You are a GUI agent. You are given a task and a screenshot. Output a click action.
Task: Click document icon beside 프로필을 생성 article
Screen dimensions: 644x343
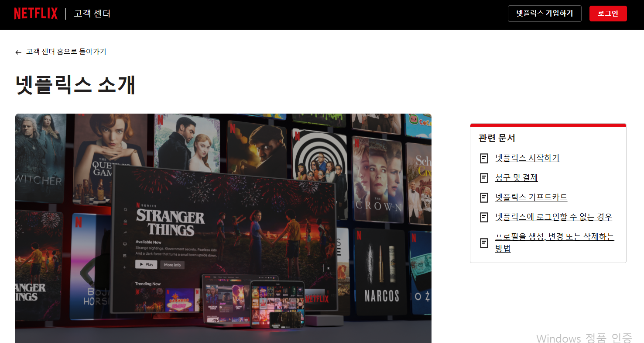pyautogui.click(x=484, y=243)
